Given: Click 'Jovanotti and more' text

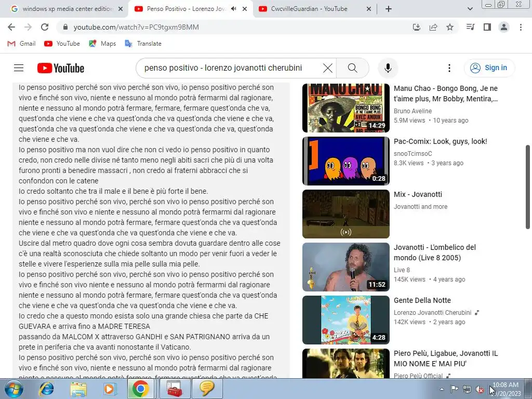Looking at the screenshot, I should [420, 207].
